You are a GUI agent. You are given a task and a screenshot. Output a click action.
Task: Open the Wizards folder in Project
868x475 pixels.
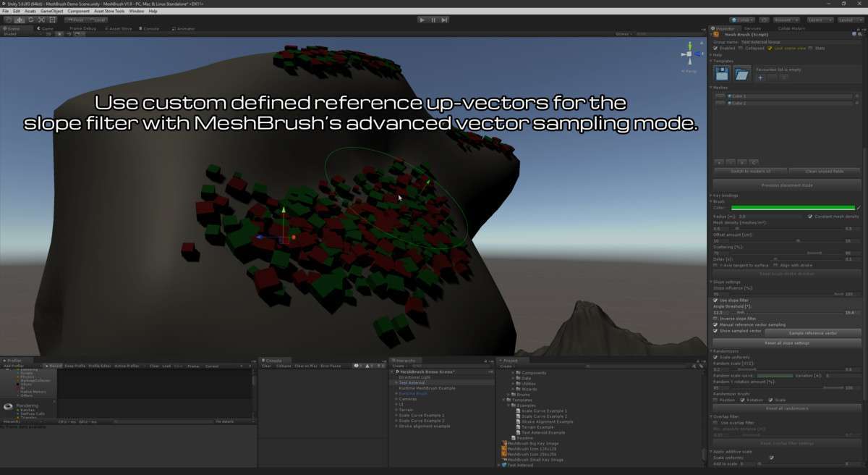coord(526,390)
